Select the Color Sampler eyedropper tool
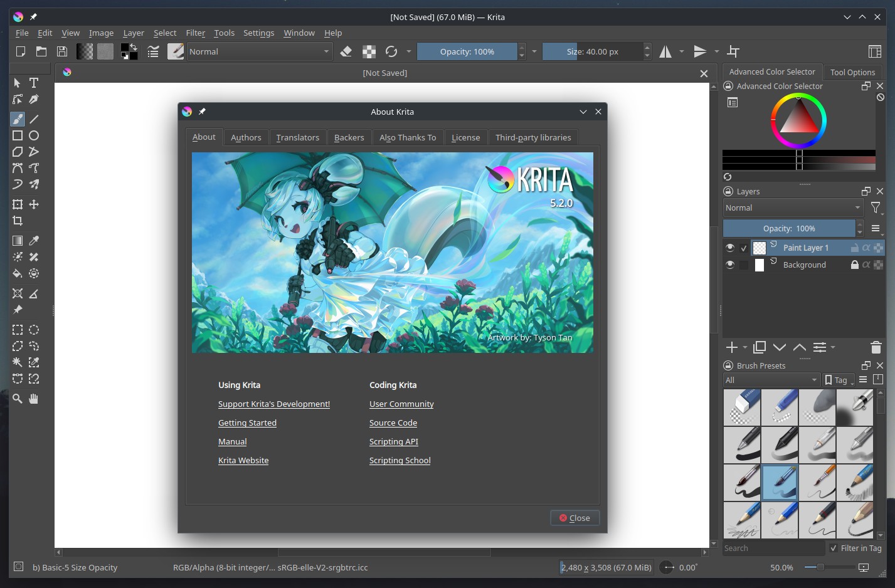The height and width of the screenshot is (588, 895). [34, 241]
